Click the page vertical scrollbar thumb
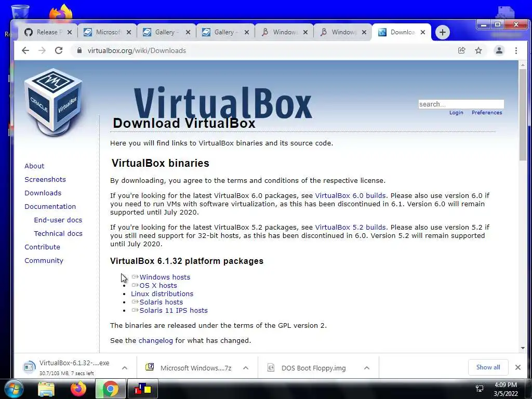 (523, 114)
